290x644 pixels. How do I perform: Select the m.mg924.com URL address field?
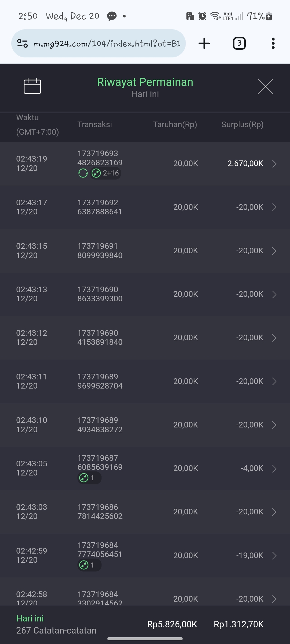coord(107,43)
